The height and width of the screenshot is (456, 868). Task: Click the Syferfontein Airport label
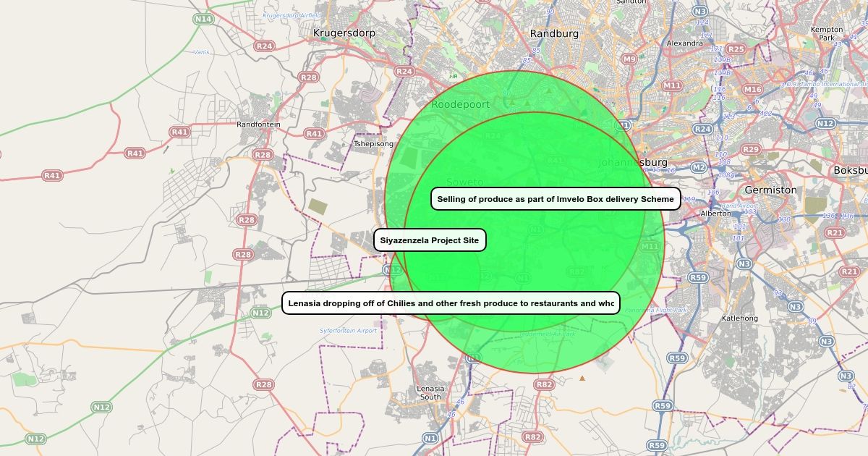(349, 331)
